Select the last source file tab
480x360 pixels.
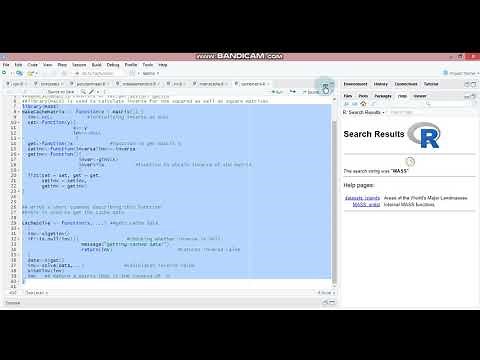252,84
